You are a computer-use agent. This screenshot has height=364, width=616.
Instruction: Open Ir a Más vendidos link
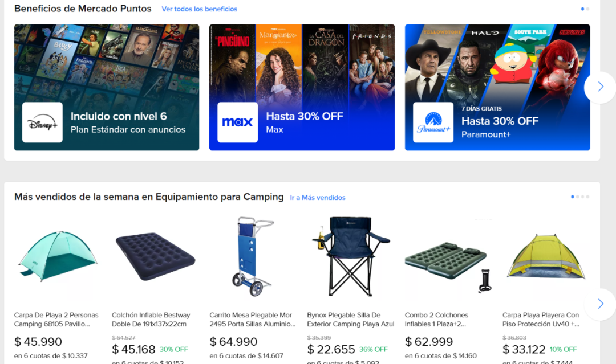pos(318,198)
